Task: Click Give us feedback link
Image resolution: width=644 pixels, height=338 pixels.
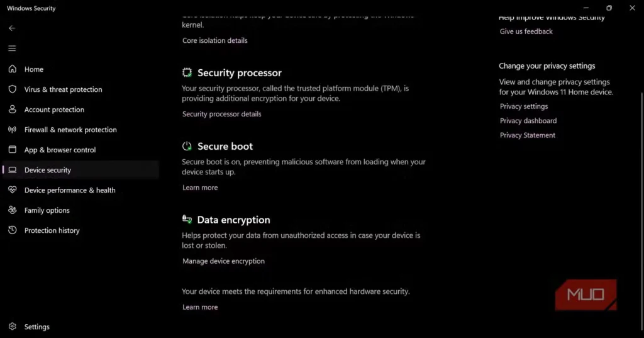Action: (x=526, y=31)
